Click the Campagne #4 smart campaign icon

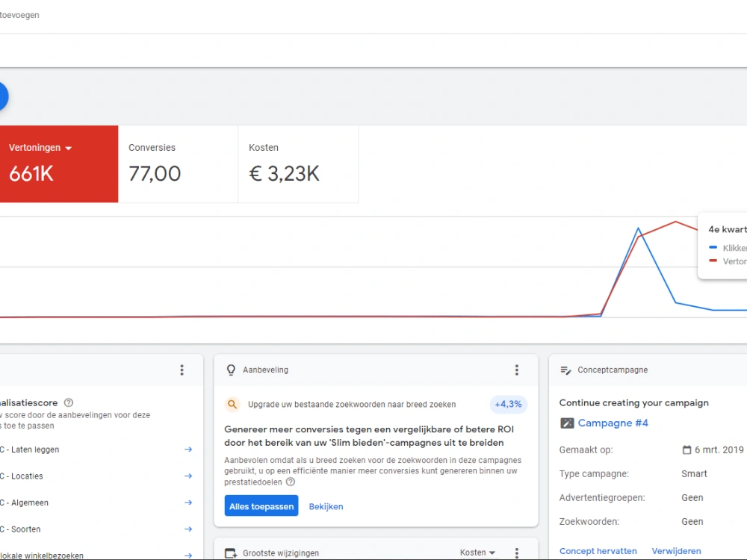[x=567, y=423]
